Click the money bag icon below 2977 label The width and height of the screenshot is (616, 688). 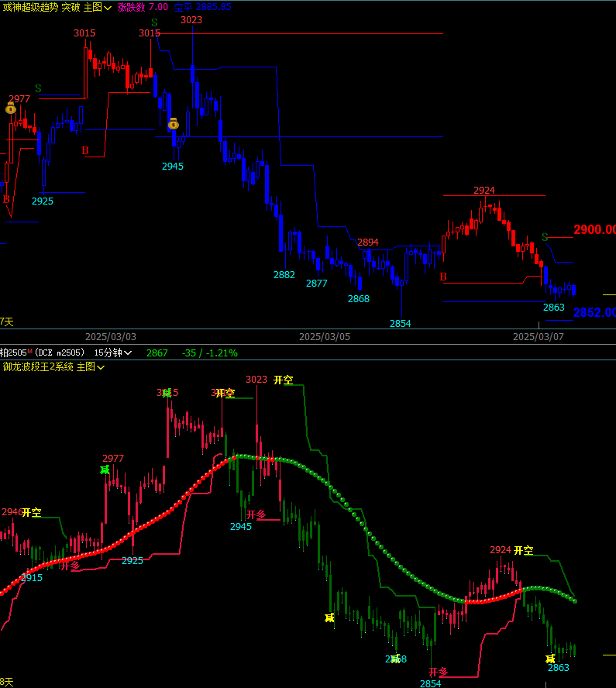tap(11, 108)
